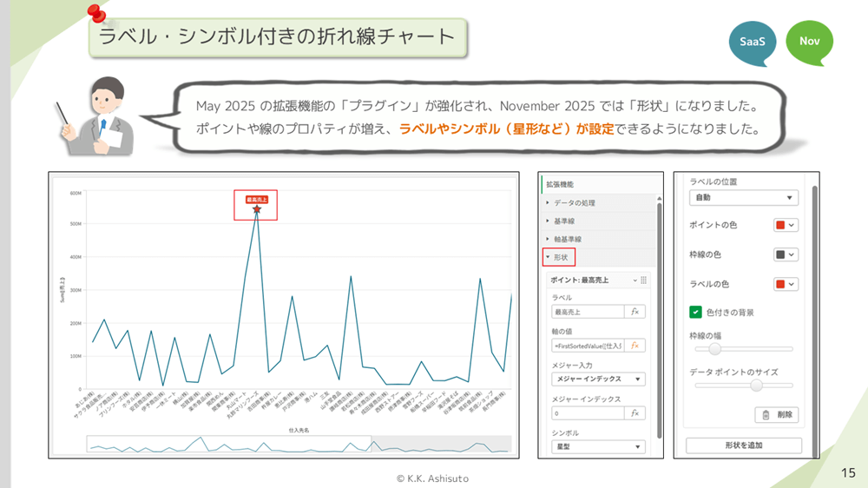Screen dimensions: 868x488
Task: Collapse the 形状 section
Action: point(560,257)
